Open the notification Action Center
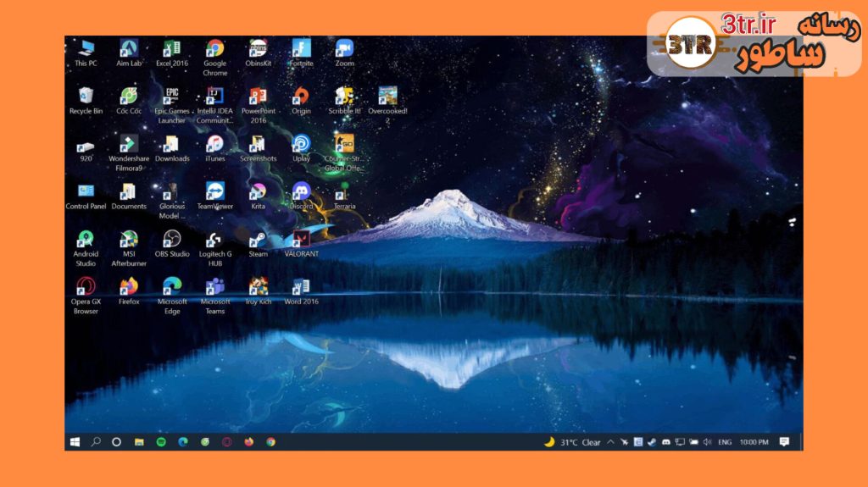The image size is (868, 487). pyautogui.click(x=784, y=442)
